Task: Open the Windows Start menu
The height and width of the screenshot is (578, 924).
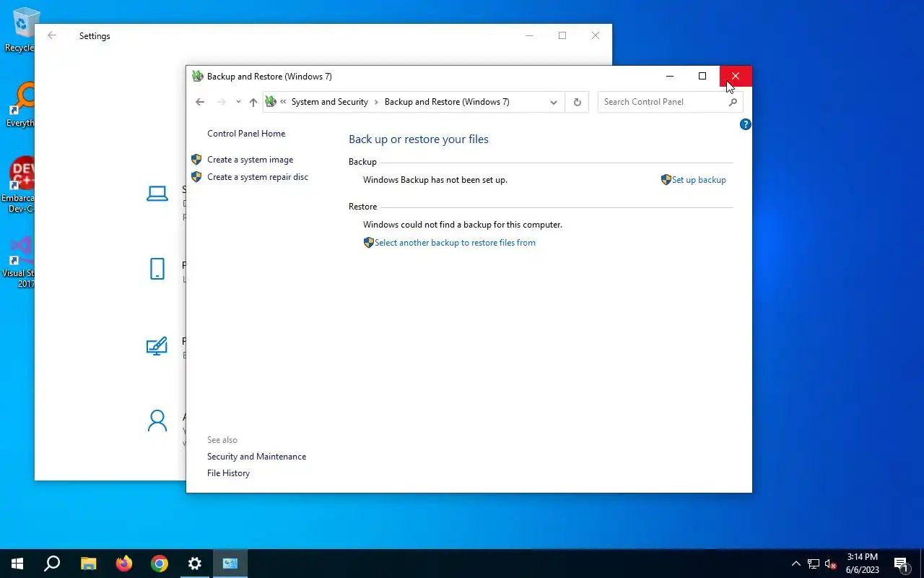Action: [x=17, y=564]
